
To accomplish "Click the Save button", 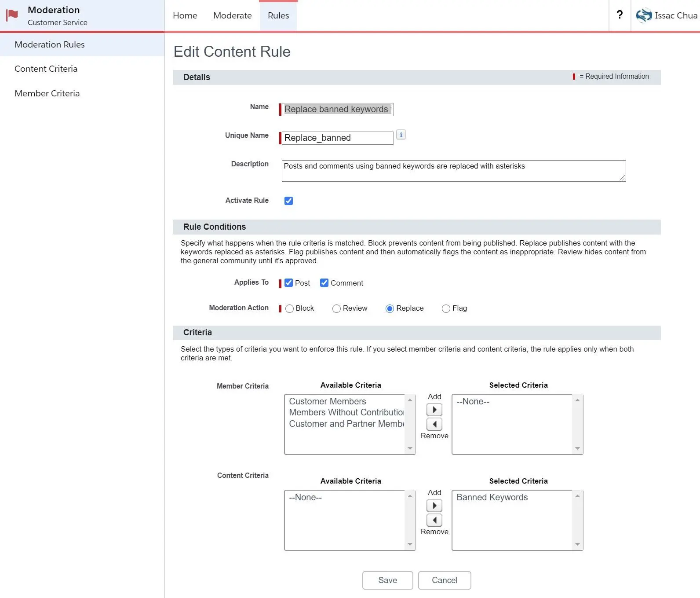I will pos(387,580).
